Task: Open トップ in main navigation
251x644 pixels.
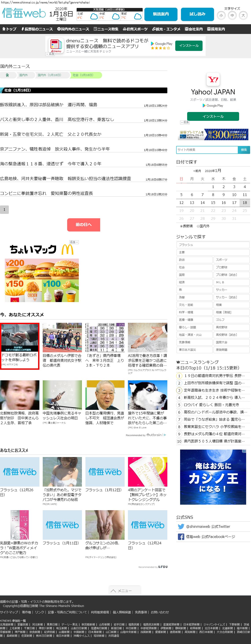Action: coord(9,29)
